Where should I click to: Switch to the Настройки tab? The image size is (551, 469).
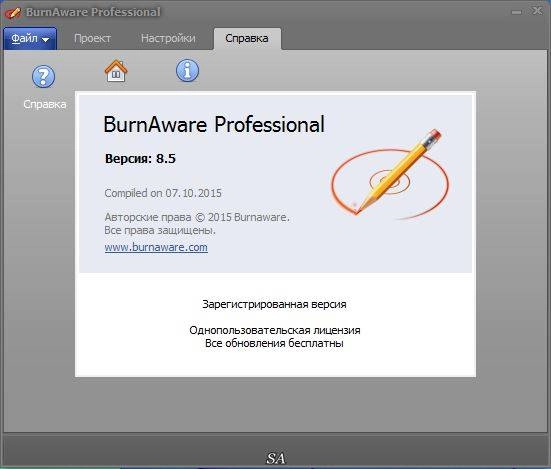tap(168, 38)
